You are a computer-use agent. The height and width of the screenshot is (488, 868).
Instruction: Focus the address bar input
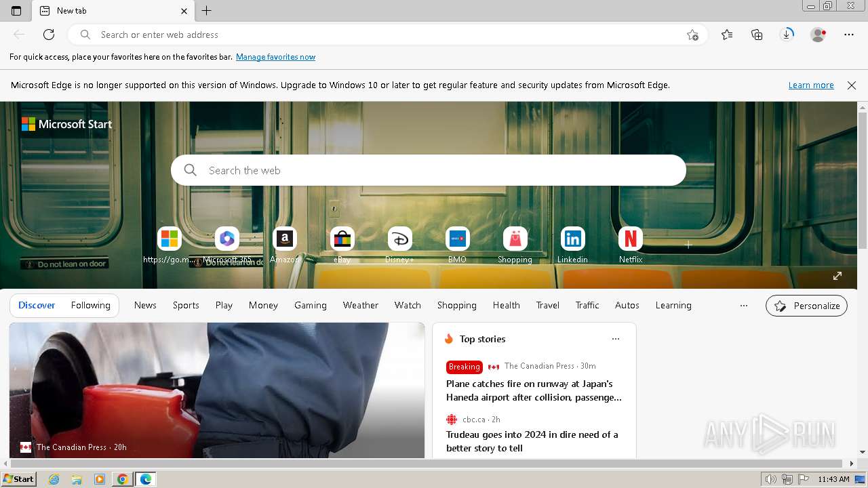387,35
